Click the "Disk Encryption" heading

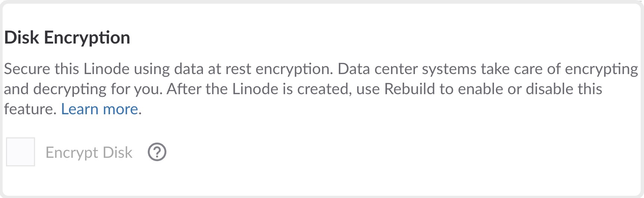67,38
